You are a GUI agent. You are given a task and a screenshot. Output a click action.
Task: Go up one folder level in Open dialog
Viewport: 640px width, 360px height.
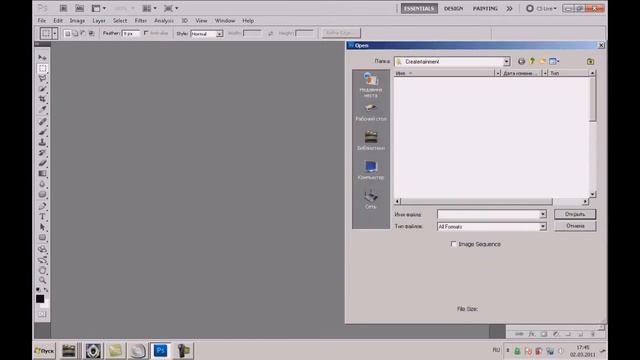tap(532, 61)
